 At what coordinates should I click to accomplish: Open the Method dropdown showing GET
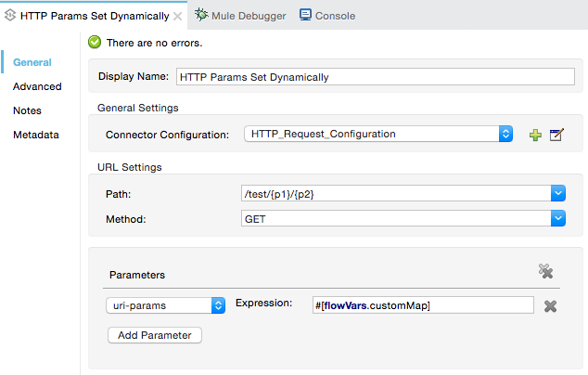(x=557, y=218)
